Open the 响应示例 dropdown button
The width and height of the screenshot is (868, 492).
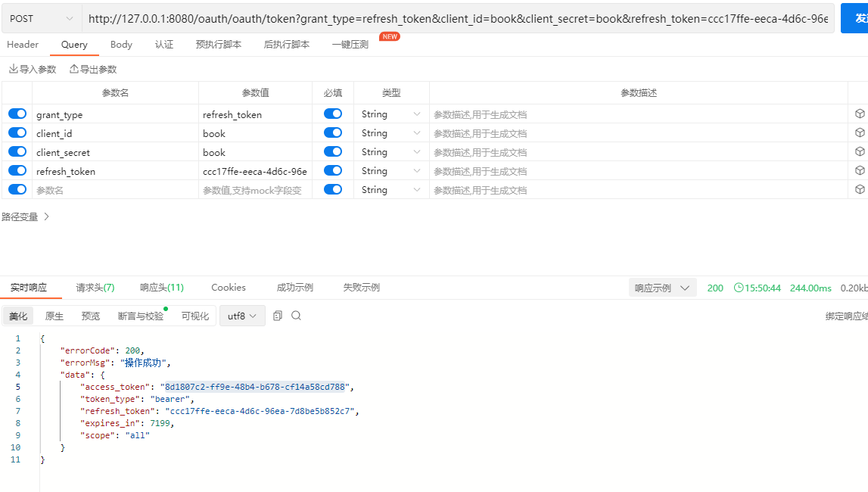662,288
